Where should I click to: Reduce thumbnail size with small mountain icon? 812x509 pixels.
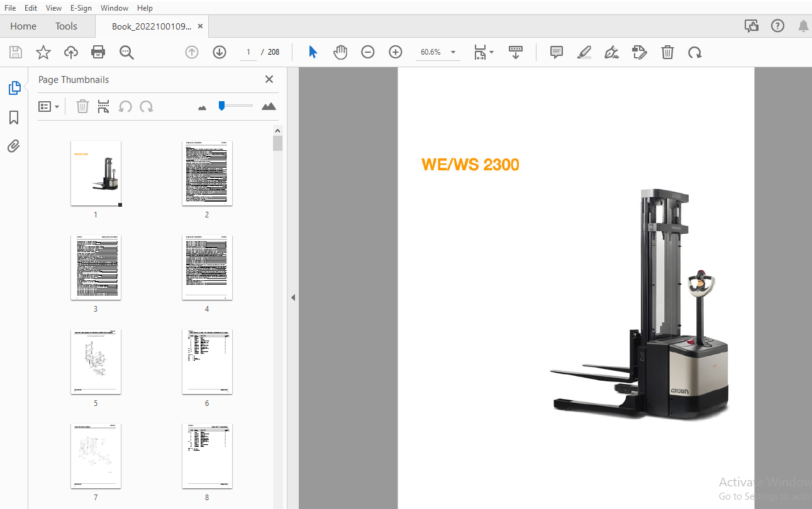pyautogui.click(x=202, y=107)
